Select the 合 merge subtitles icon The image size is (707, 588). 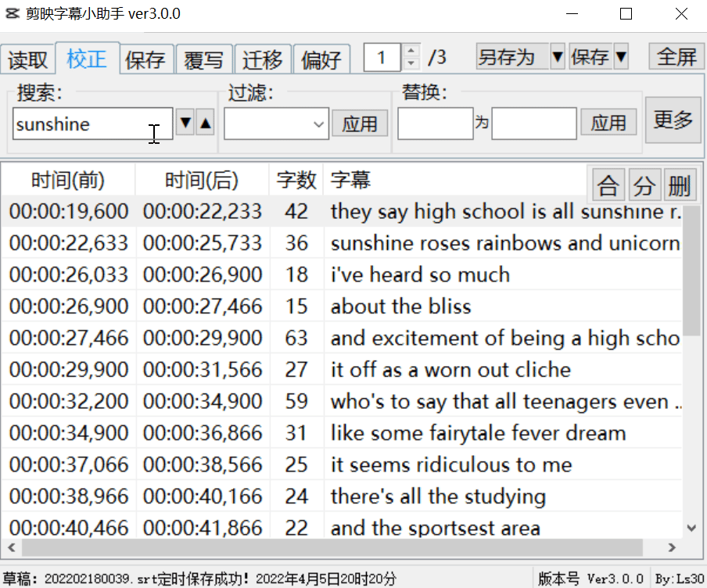608,184
